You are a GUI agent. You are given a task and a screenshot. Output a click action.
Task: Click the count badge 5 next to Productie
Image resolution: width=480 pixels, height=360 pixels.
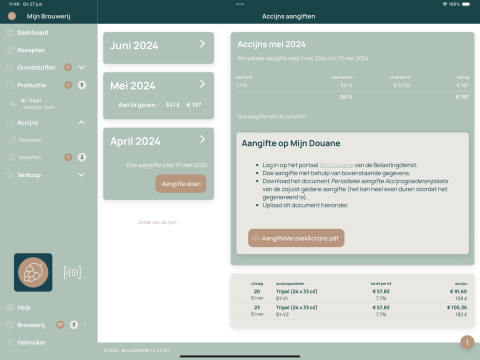click(82, 85)
